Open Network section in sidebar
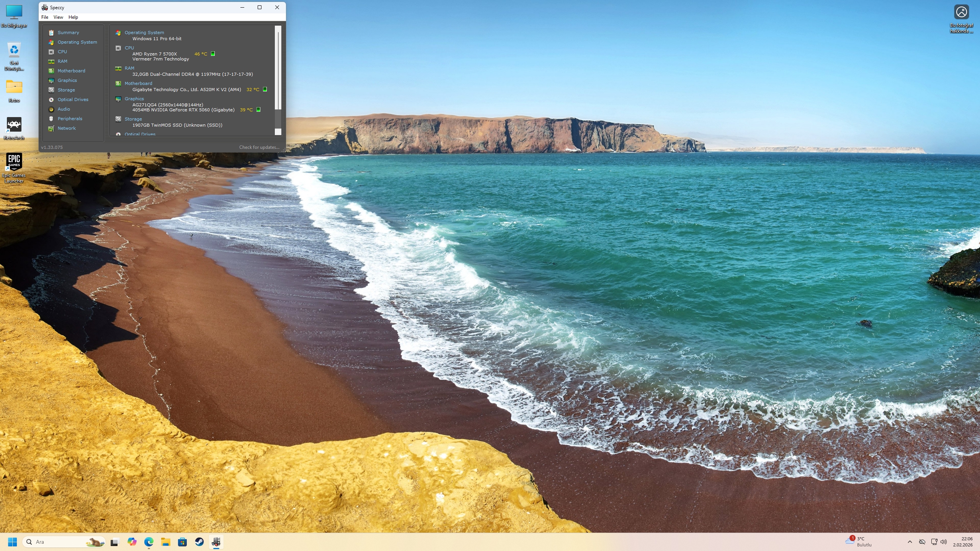Screen dimensions: 980x551 (67, 128)
